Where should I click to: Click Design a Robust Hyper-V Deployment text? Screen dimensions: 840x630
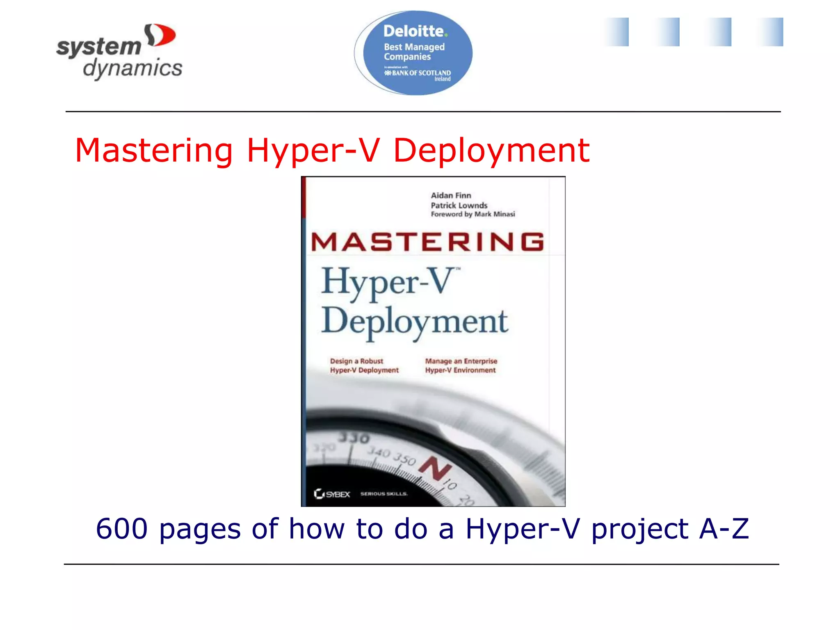(x=364, y=365)
